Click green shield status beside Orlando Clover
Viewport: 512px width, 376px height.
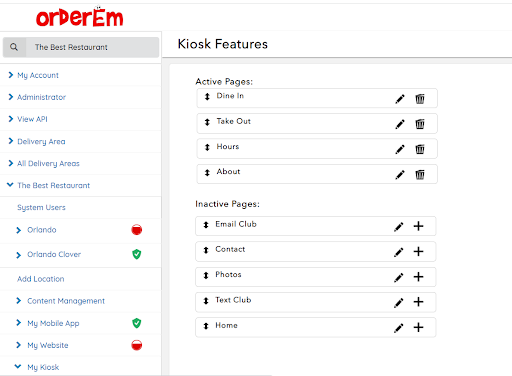coord(137,254)
